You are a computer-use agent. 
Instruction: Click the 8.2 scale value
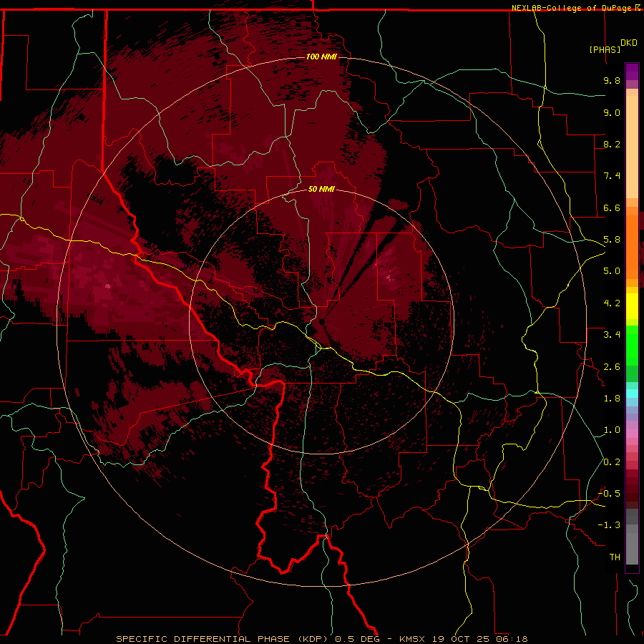612,144
